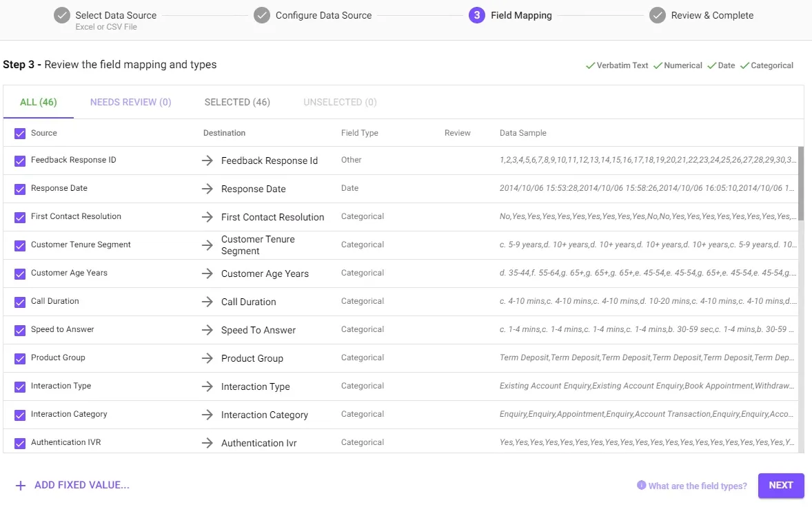The width and height of the screenshot is (812, 507).
Task: Open the NEEDS REVIEW (0) tab
Action: 130,102
